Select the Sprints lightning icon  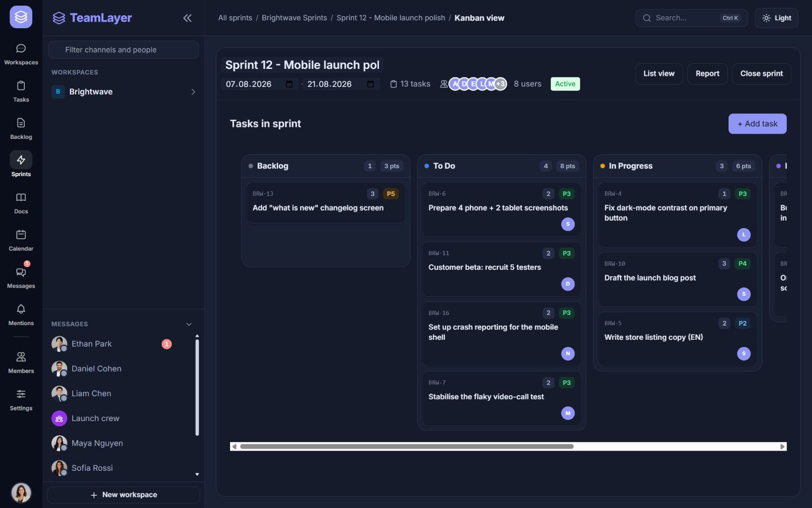pyautogui.click(x=21, y=160)
